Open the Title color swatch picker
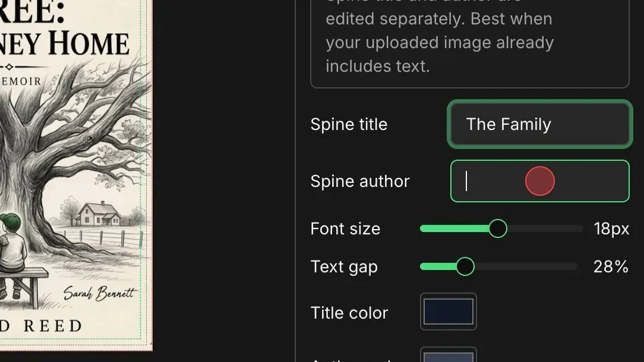This screenshot has width=644, height=362. (449, 312)
